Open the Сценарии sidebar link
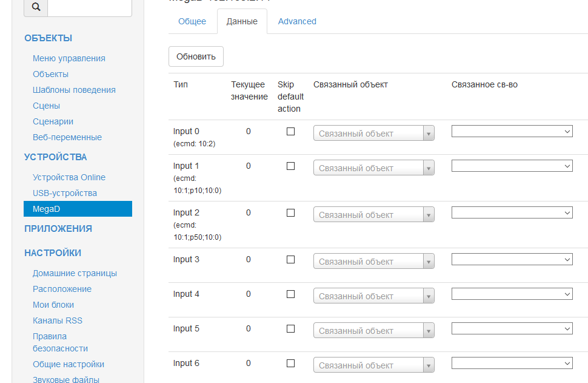This screenshot has width=588, height=383. tap(53, 121)
